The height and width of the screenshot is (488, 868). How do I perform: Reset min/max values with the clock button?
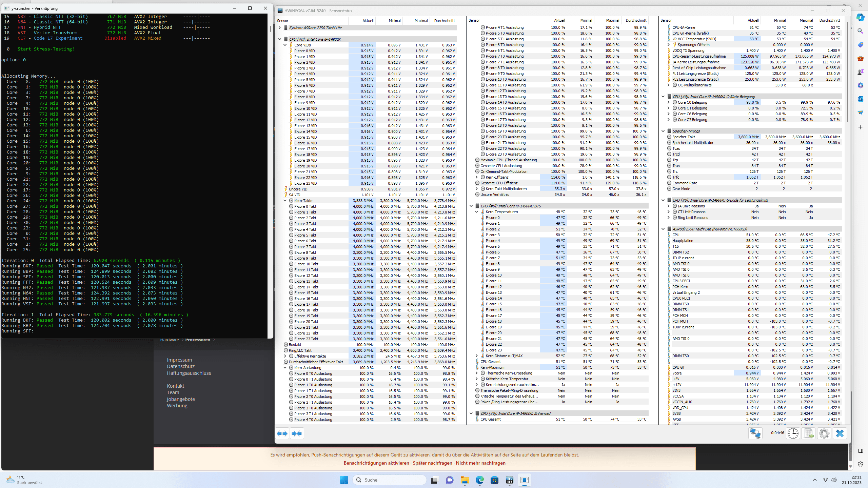793,433
